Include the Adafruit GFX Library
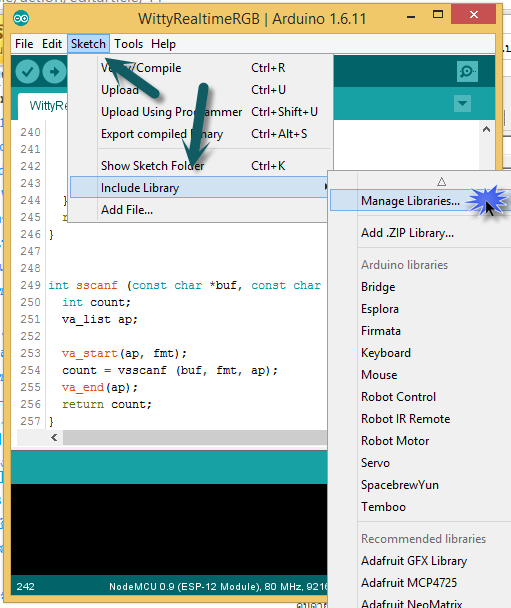511x608 pixels. [420, 561]
